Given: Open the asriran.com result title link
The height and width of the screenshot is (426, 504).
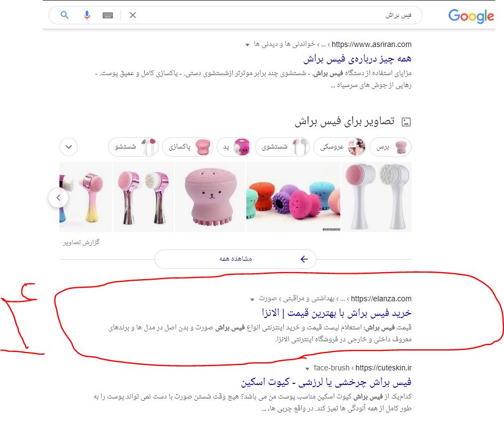Looking at the screenshot, I should tap(357, 59).
